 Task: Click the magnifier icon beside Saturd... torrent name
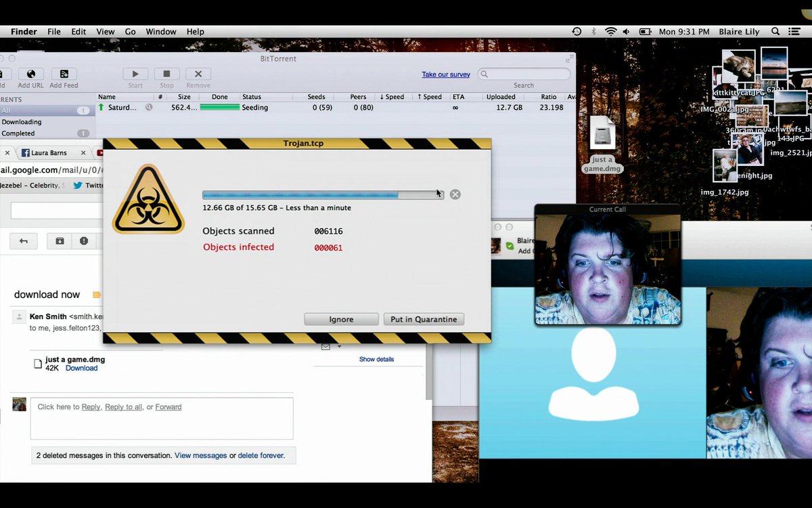149,107
